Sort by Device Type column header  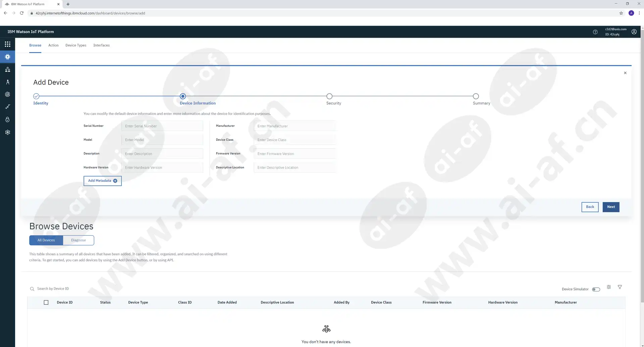point(138,302)
